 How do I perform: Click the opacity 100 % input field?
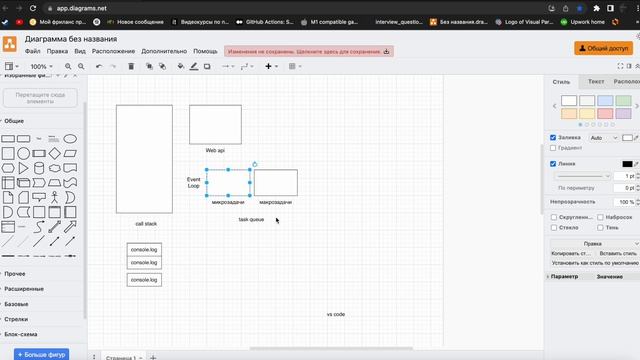pos(624,202)
